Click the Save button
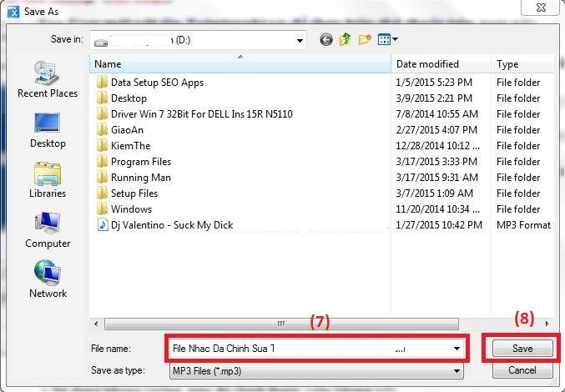 coord(522,348)
